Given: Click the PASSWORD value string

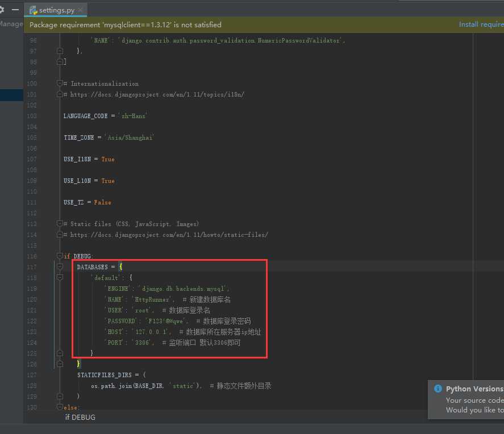Looking at the screenshot, I should 165,322.
